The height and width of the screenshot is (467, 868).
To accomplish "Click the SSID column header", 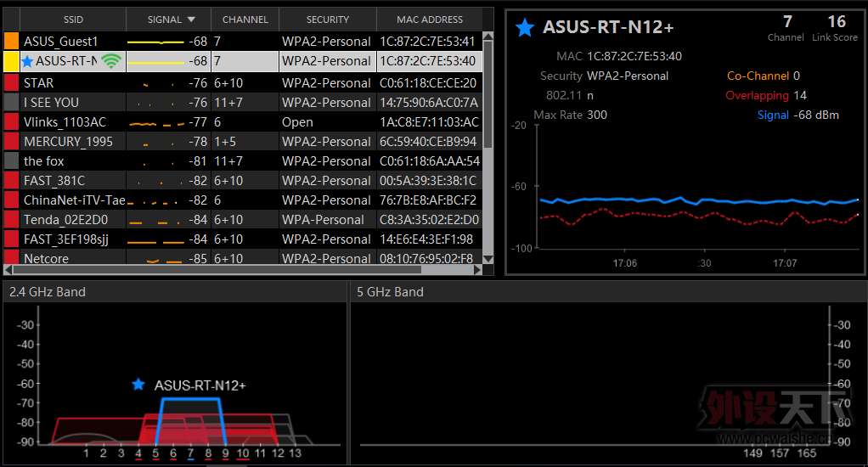I will 73,20.
